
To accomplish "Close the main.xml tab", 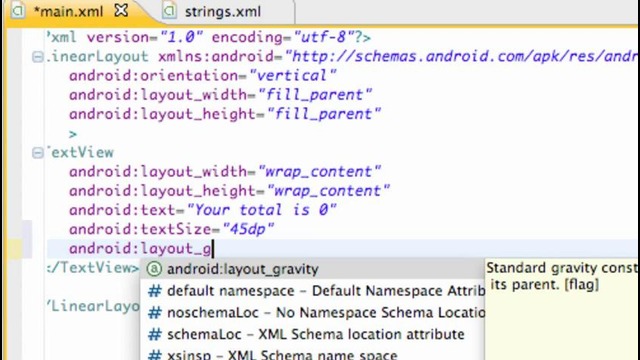I will click(121, 11).
